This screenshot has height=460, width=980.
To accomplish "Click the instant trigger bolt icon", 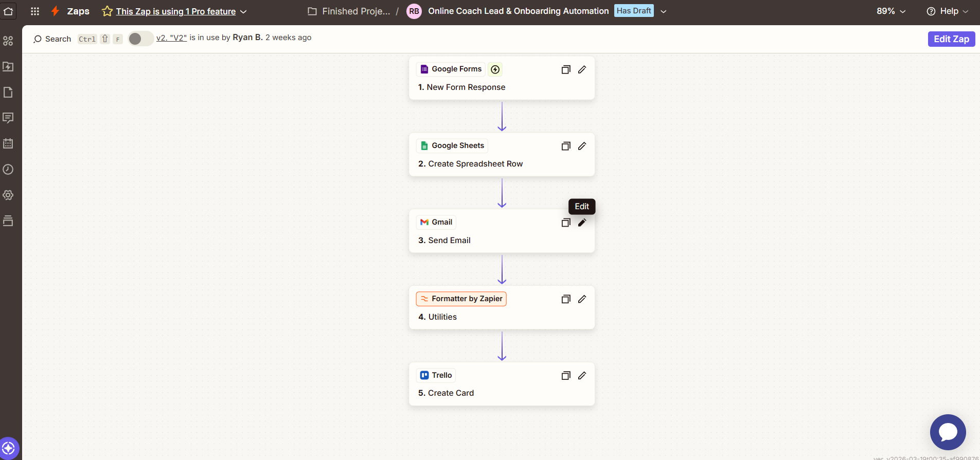I will [x=495, y=69].
